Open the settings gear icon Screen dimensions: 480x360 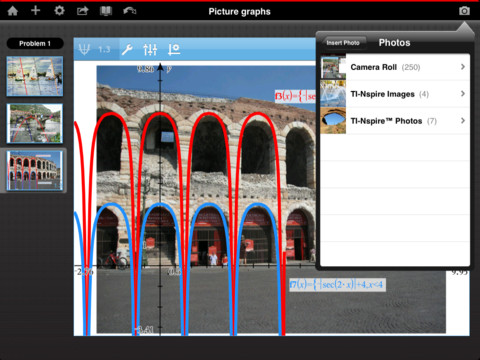pyautogui.click(x=59, y=11)
